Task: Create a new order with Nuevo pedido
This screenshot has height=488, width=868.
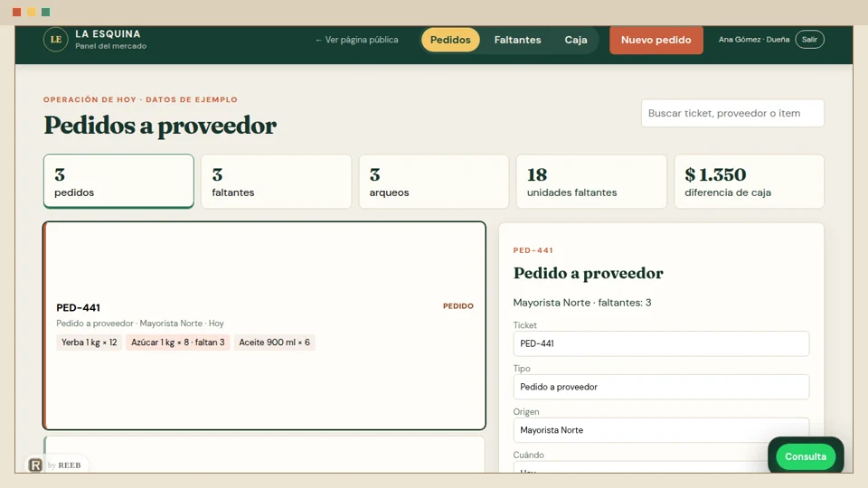Action: 656,40
